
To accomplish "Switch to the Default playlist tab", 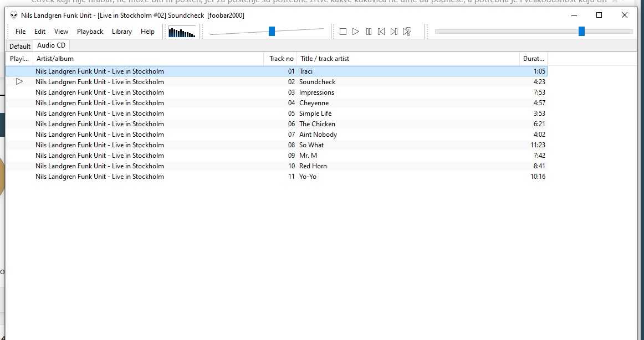I will tap(20, 46).
